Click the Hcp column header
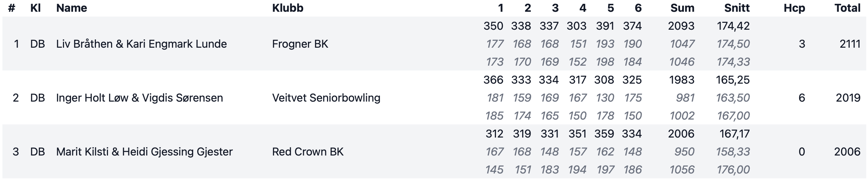Screen dimensions: 868x179 click(794, 8)
